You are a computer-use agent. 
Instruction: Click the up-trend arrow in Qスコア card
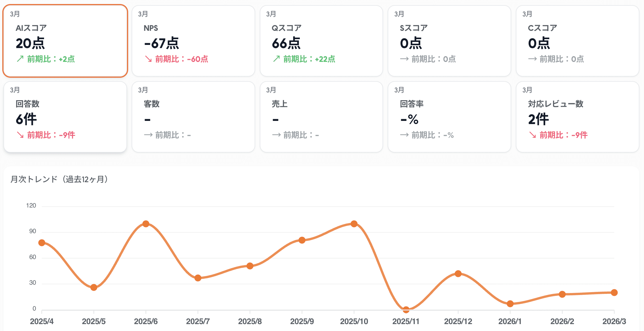point(276,59)
